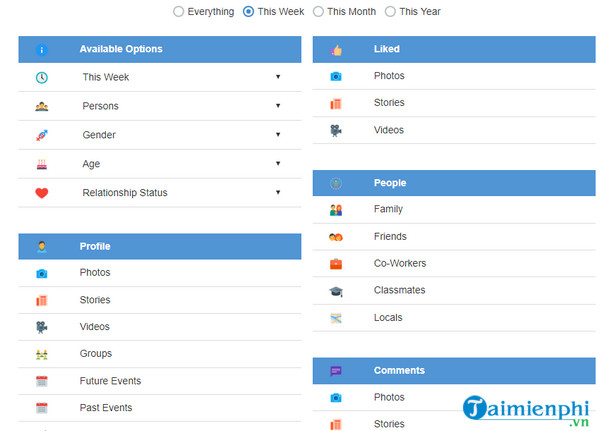The image size is (600, 431).
Task: Select the This Year radio button
Action: (x=391, y=12)
